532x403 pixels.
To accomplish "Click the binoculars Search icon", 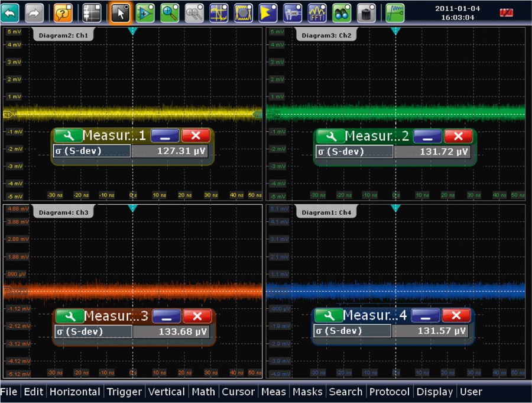I will pos(342,12).
